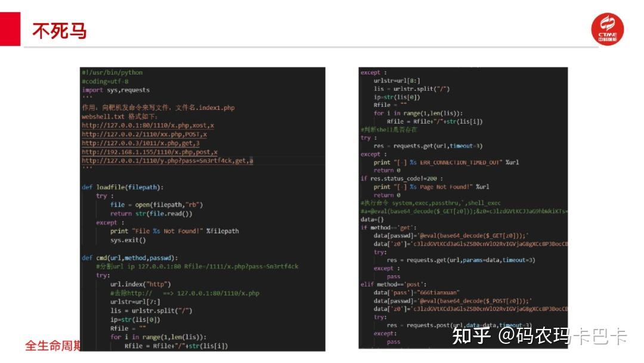644x363 pixels.
Task: Click the 'def cmd(url,method,passwd):' line
Action: coord(130,258)
